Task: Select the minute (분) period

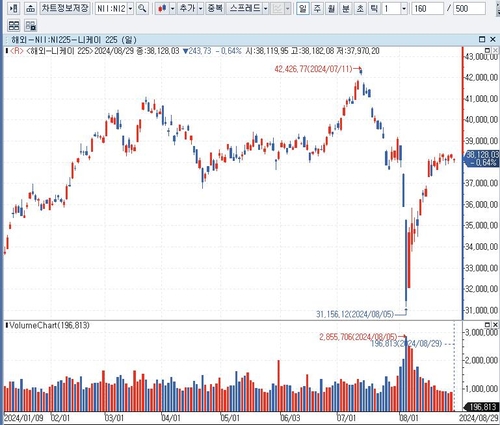Action: (346, 8)
